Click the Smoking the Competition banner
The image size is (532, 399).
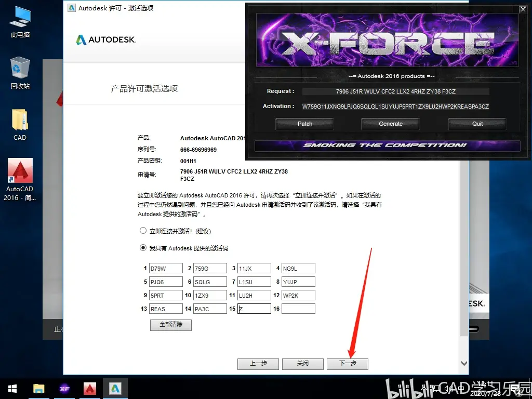tap(387, 145)
